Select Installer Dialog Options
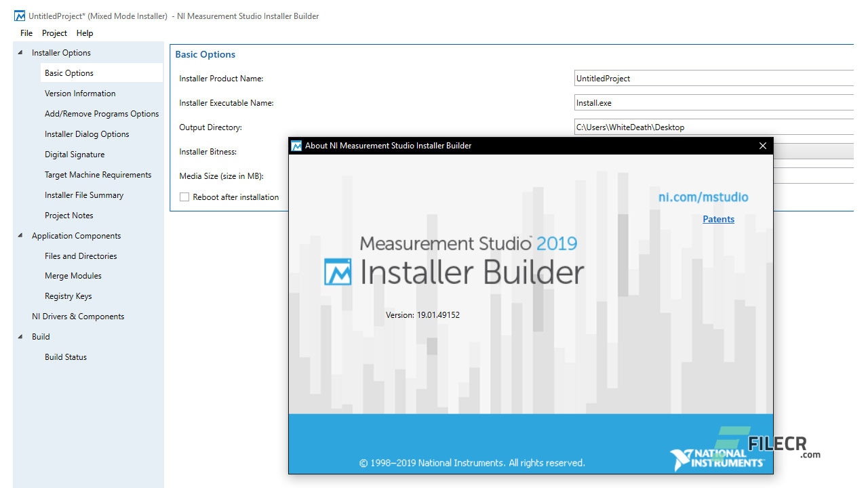Viewport: 868px width, 488px height. point(87,134)
